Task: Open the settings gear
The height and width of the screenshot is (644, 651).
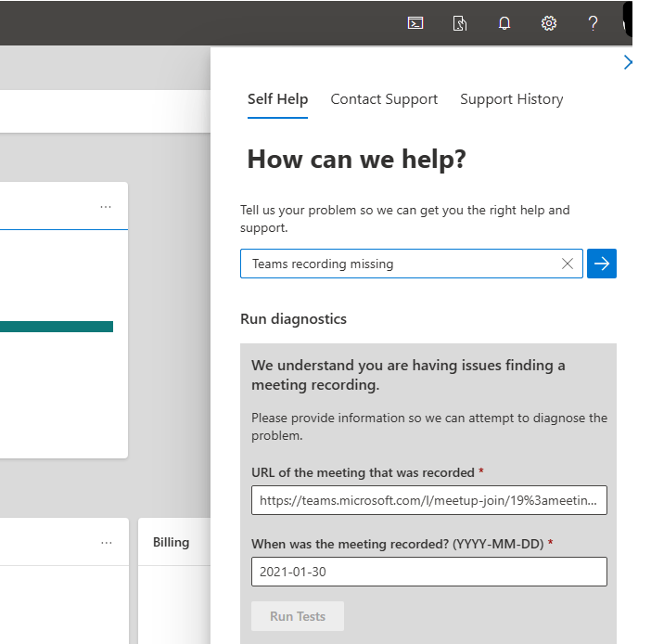Action: [548, 23]
